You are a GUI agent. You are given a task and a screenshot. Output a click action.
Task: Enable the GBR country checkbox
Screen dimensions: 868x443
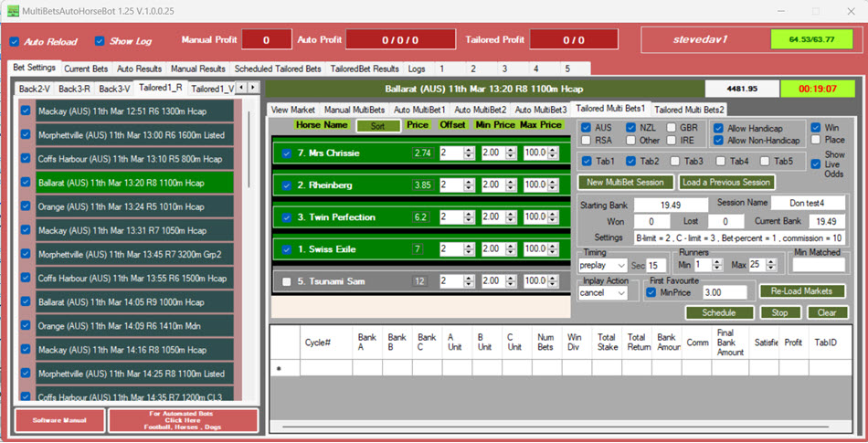(x=671, y=128)
